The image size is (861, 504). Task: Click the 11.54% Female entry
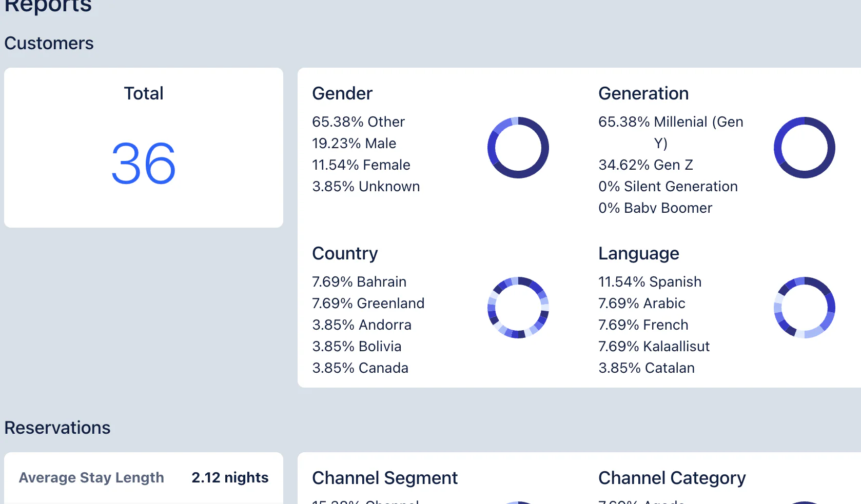pyautogui.click(x=361, y=165)
